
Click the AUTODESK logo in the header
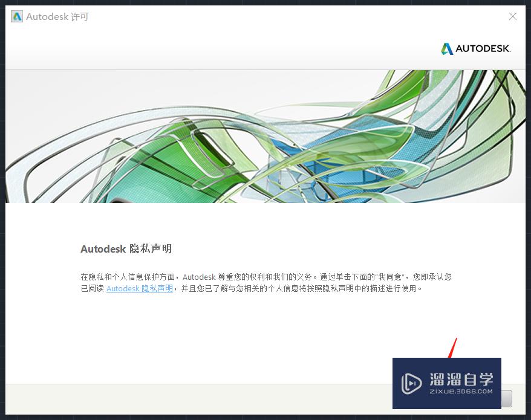[476, 49]
